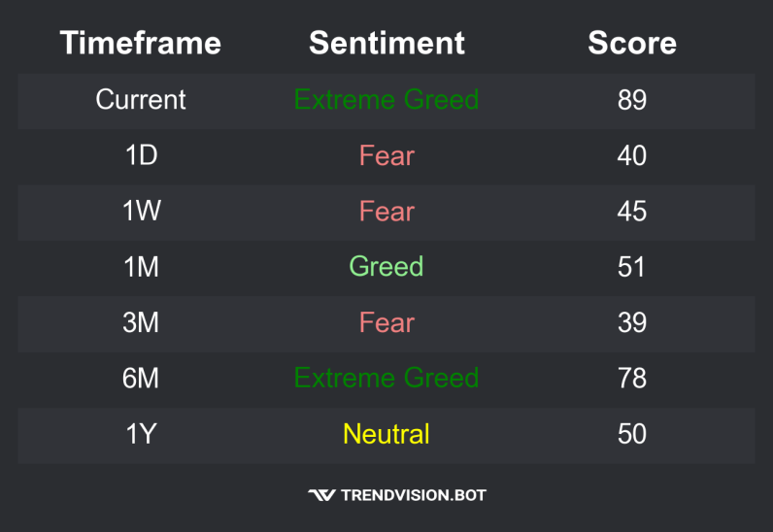Click the score value 40
Viewport: 773px width, 532px height.
tap(632, 155)
